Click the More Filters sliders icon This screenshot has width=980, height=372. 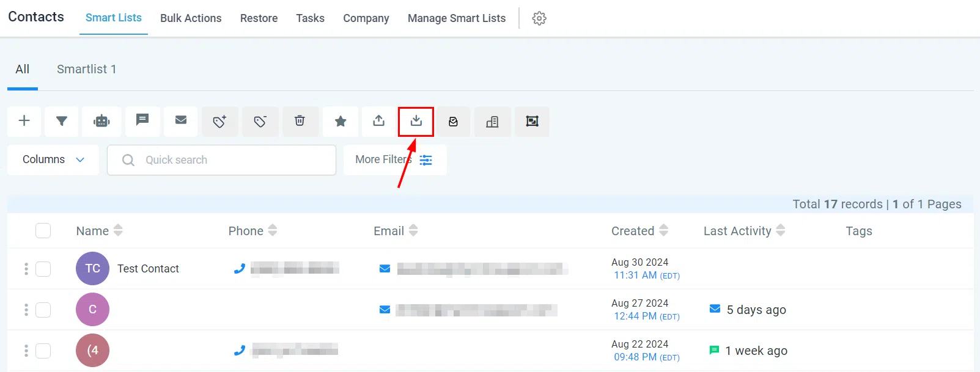tap(426, 160)
